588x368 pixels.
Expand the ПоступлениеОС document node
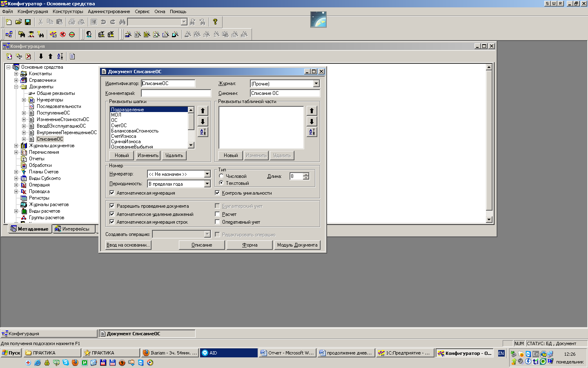pos(24,113)
